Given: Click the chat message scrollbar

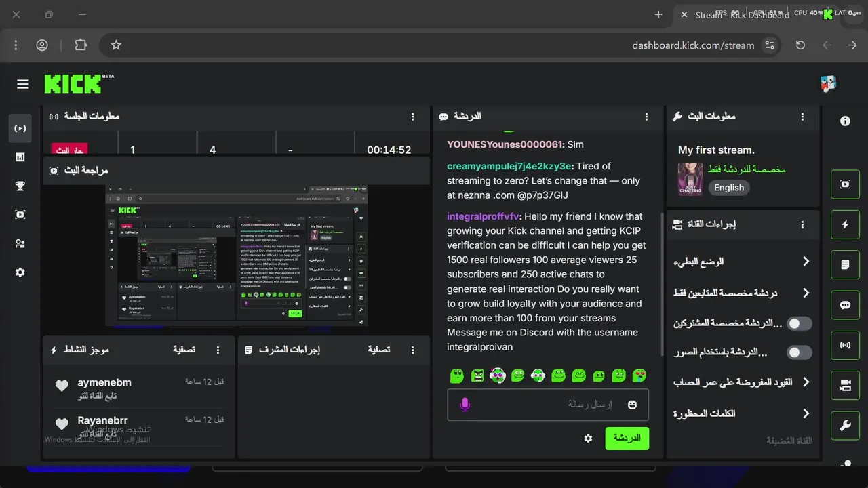Looking at the screenshot, I should click(x=663, y=285).
